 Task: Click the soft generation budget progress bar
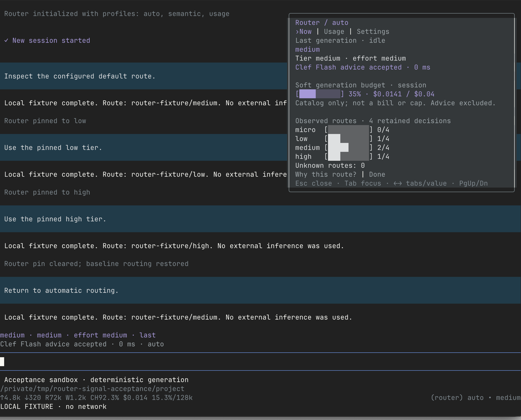320,94
